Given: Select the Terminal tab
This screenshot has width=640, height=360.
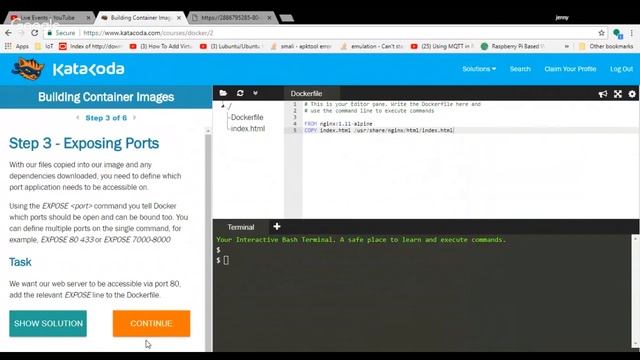Looking at the screenshot, I should coord(241,227).
